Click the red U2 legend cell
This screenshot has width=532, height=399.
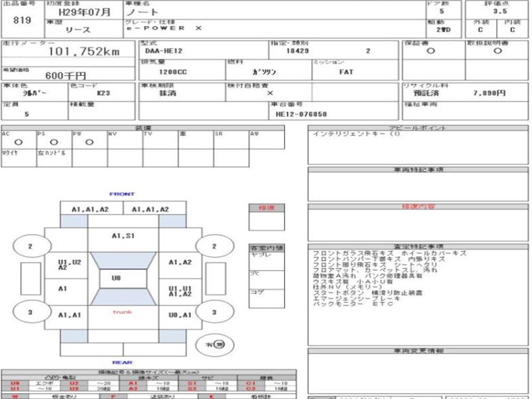coord(74,383)
